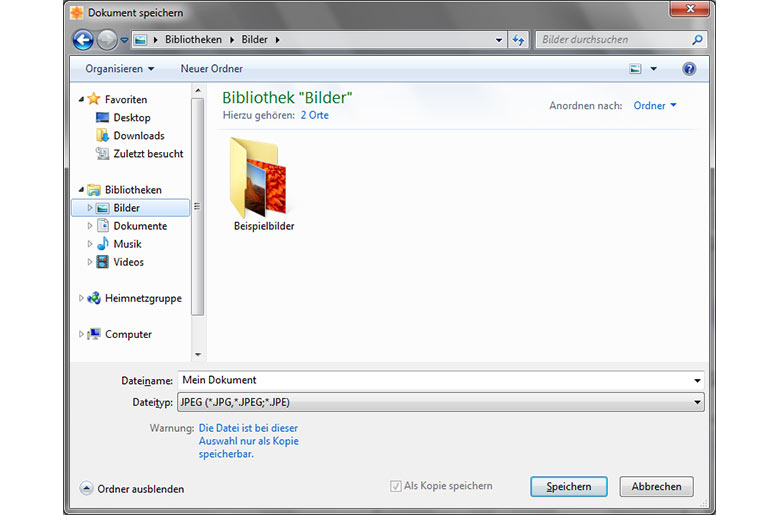Change view with the view icon
The height and width of the screenshot is (515, 780).
pos(635,69)
